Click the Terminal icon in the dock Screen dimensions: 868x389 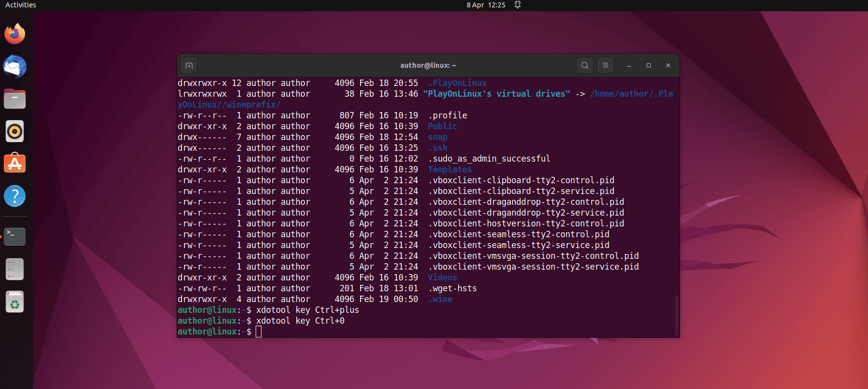[15, 236]
